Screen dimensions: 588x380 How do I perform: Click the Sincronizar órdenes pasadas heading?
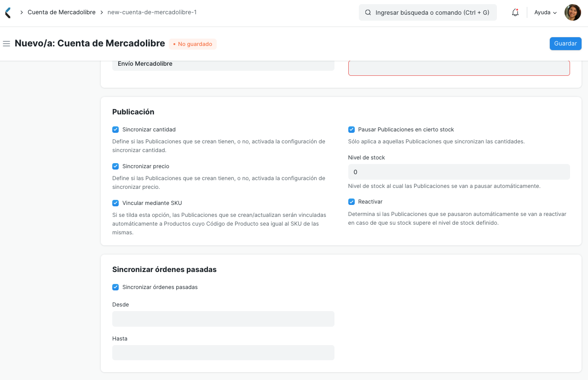tap(164, 269)
